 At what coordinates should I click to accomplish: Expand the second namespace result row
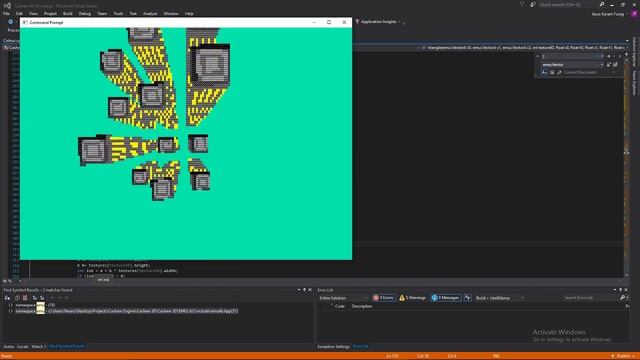11,311
